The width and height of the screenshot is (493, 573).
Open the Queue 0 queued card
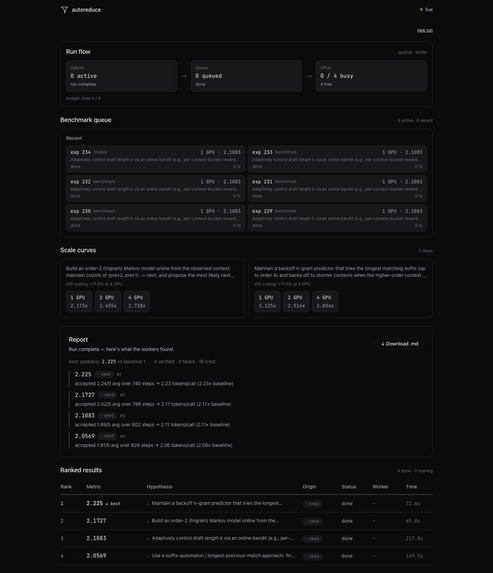coord(246,76)
